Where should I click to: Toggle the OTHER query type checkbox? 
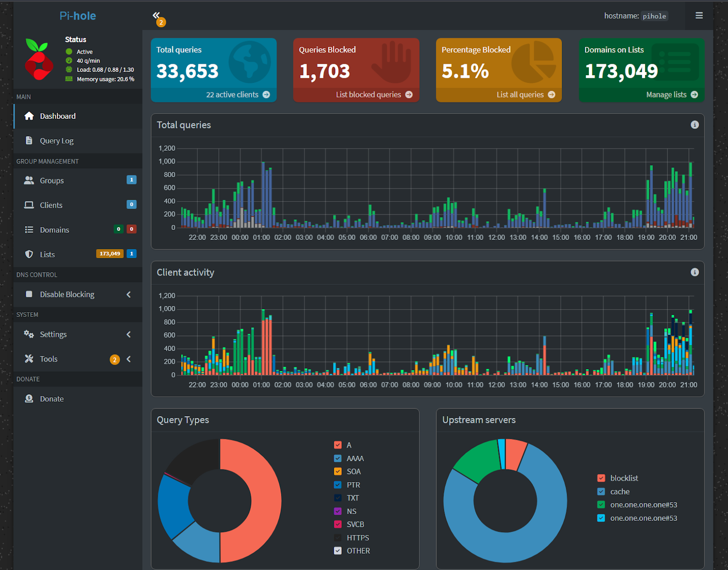tap(338, 551)
